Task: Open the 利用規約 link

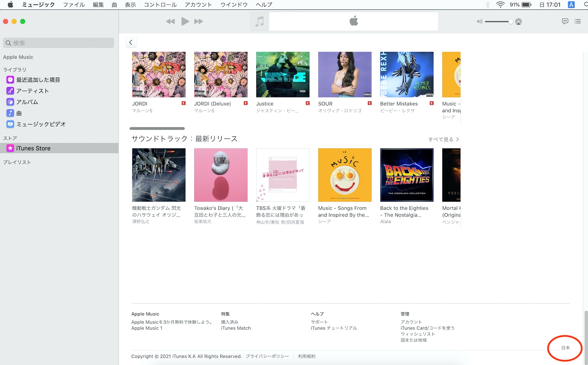Action: (x=307, y=356)
